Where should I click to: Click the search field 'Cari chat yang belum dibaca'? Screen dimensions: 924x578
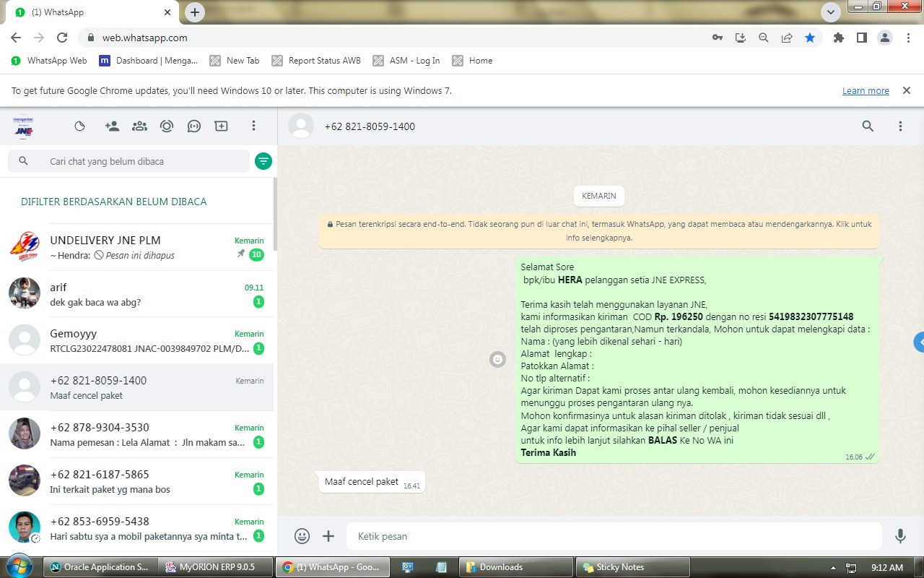pyautogui.click(x=128, y=161)
